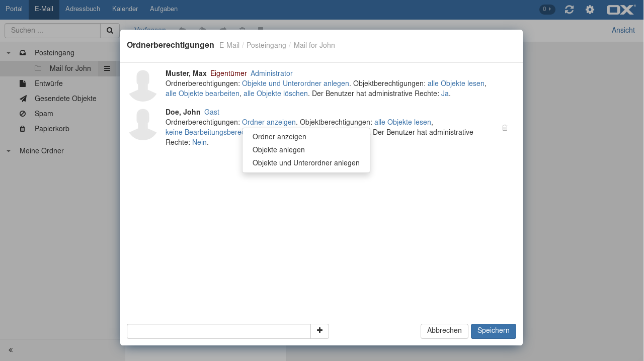Viewport: 644px width, 361px height.
Task: Switch to the Kalender tab
Action: coord(125,9)
